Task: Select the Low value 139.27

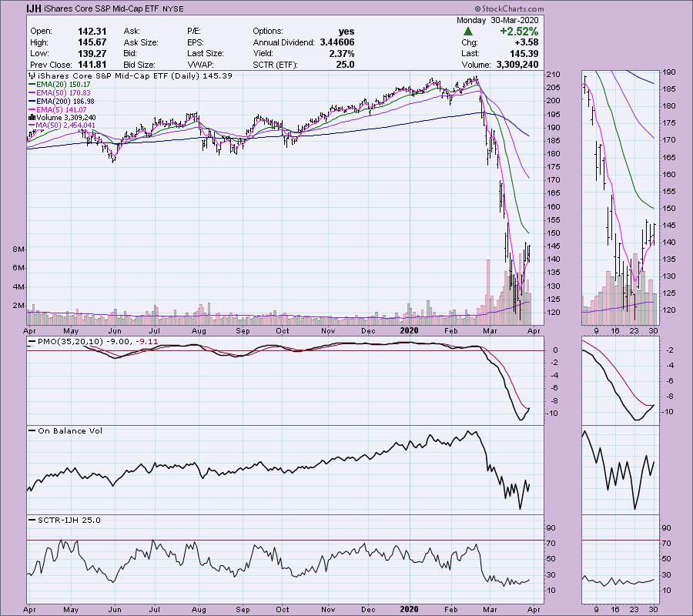Action: (92, 53)
